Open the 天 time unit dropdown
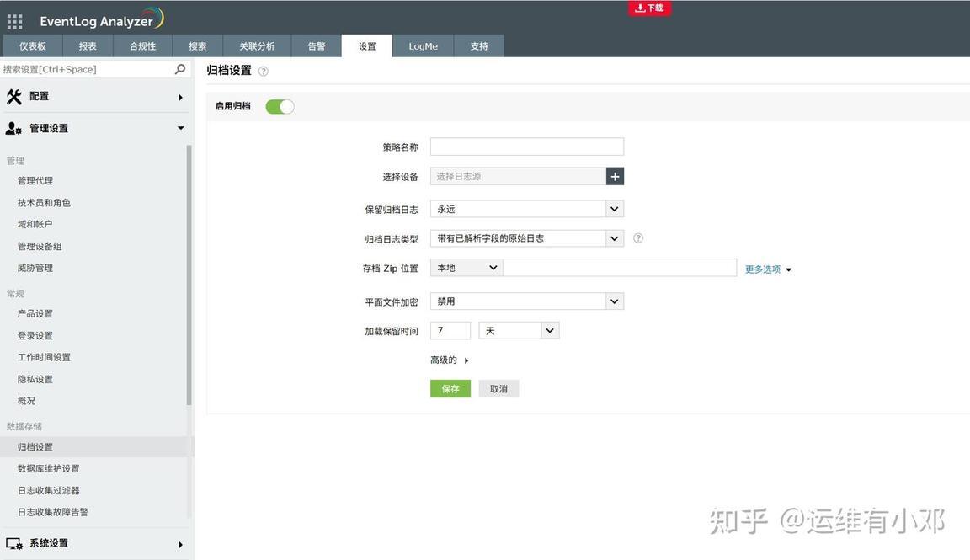Viewport: 970px width, 560px height. [x=519, y=330]
